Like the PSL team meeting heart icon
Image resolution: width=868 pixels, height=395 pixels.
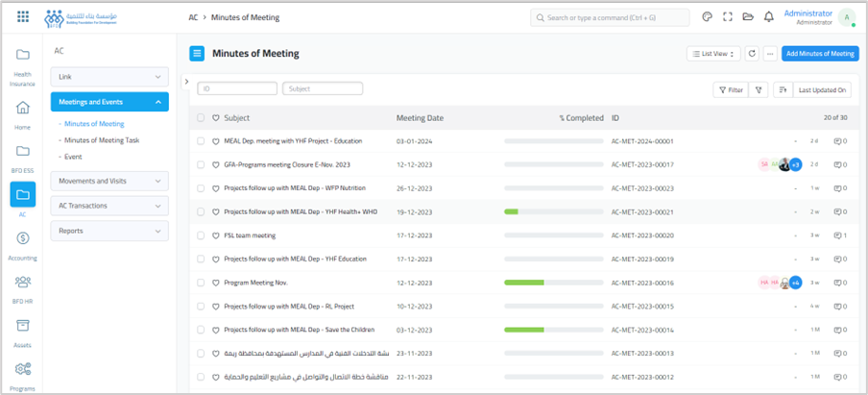coord(216,235)
